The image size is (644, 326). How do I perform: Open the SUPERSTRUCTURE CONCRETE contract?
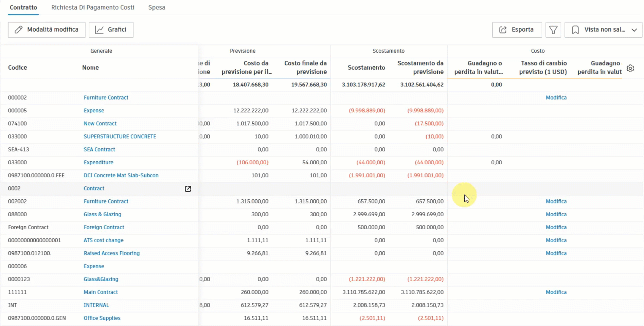tap(120, 136)
